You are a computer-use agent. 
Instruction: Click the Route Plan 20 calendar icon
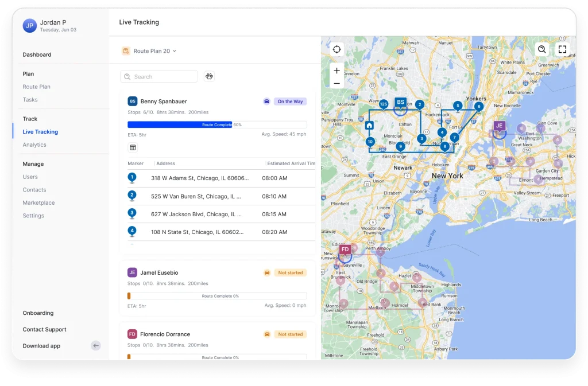point(126,51)
